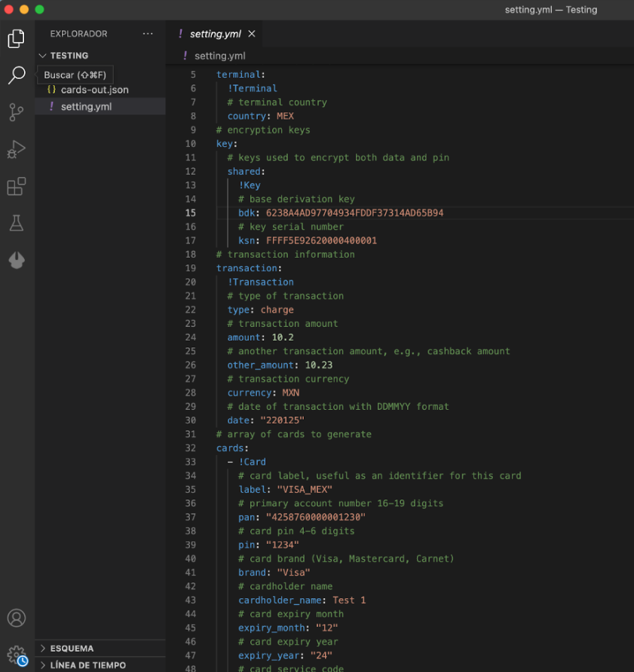Close the setting.yml editor tab
The height and width of the screenshot is (672, 634).
click(x=252, y=33)
